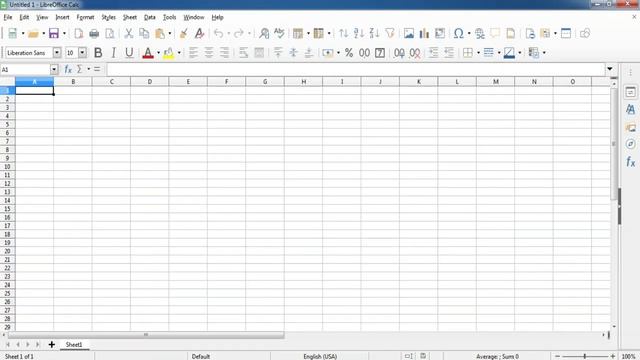Format as percent

pos(349,53)
